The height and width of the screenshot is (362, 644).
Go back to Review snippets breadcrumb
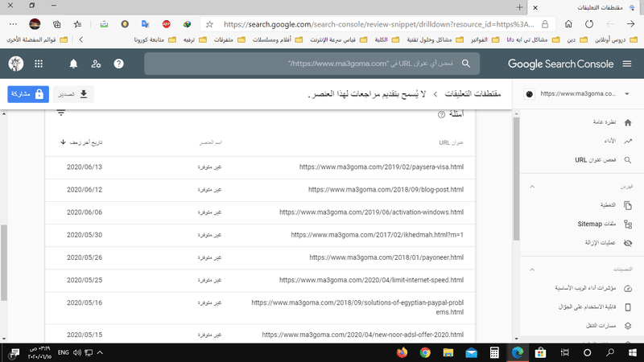473,94
